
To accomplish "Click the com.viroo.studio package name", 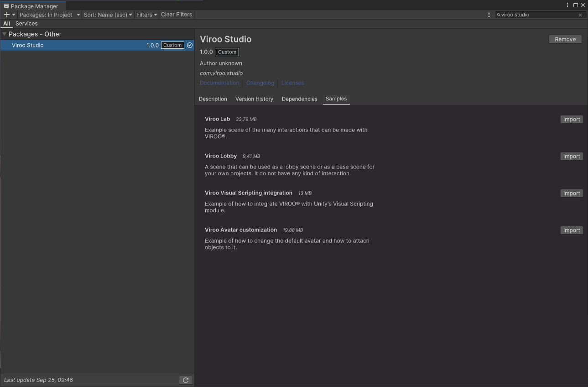I will click(221, 73).
